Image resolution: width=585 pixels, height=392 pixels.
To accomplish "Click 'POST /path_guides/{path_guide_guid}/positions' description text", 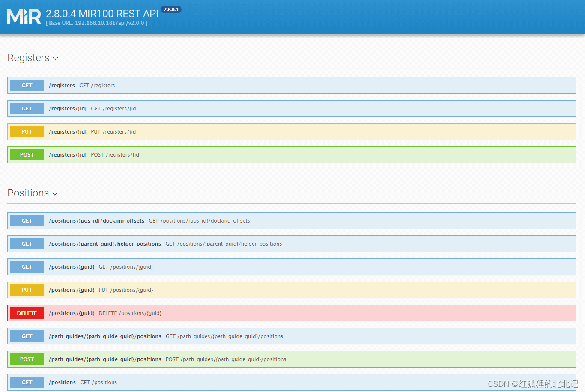I will click(x=226, y=359).
